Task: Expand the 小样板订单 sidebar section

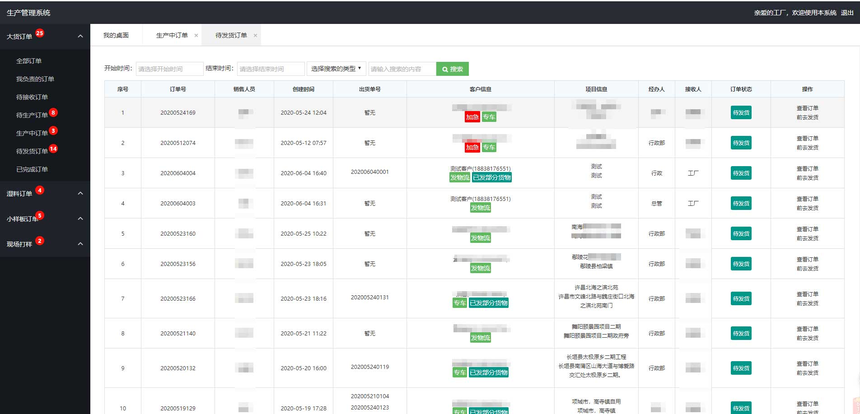Action: (80, 217)
